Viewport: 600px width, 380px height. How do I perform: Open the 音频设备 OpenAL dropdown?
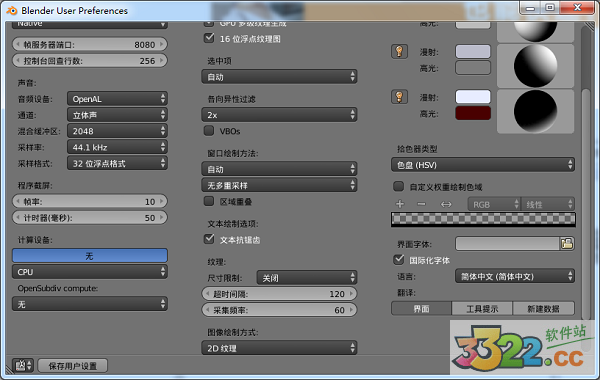click(x=117, y=99)
